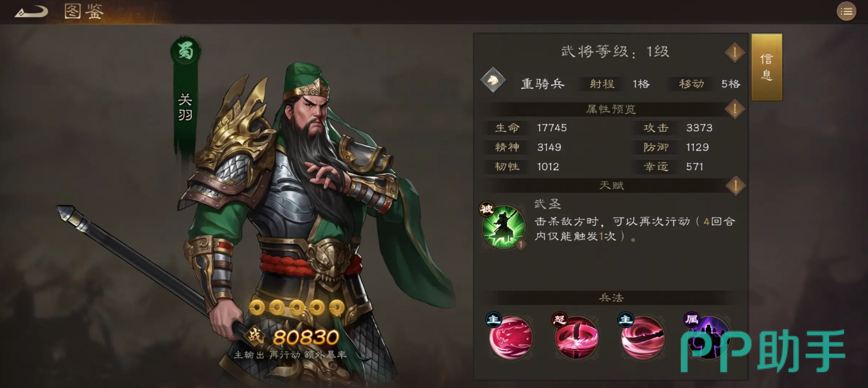Click the 重骑兵 troop type icon
Image resolution: width=868 pixels, height=388 pixels.
pyautogui.click(x=493, y=80)
